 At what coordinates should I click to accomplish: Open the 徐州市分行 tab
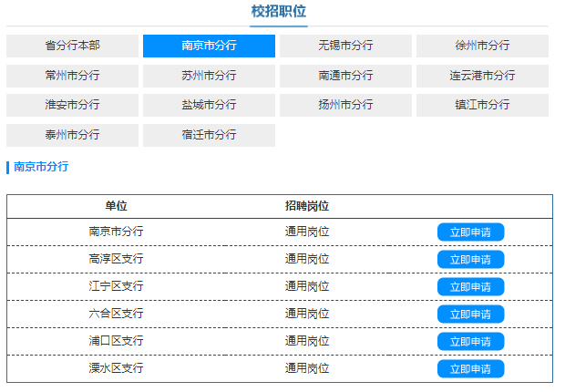[482, 46]
